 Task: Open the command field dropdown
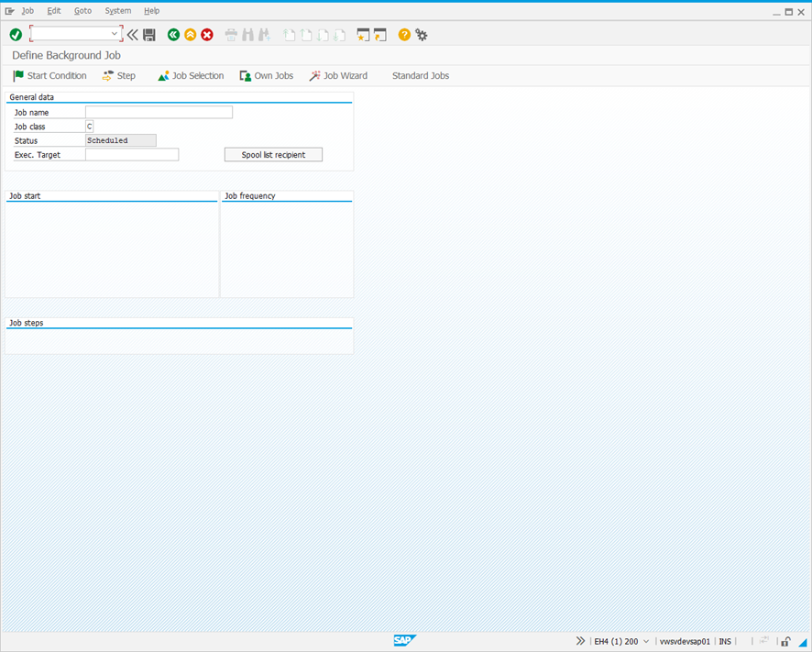coord(116,34)
